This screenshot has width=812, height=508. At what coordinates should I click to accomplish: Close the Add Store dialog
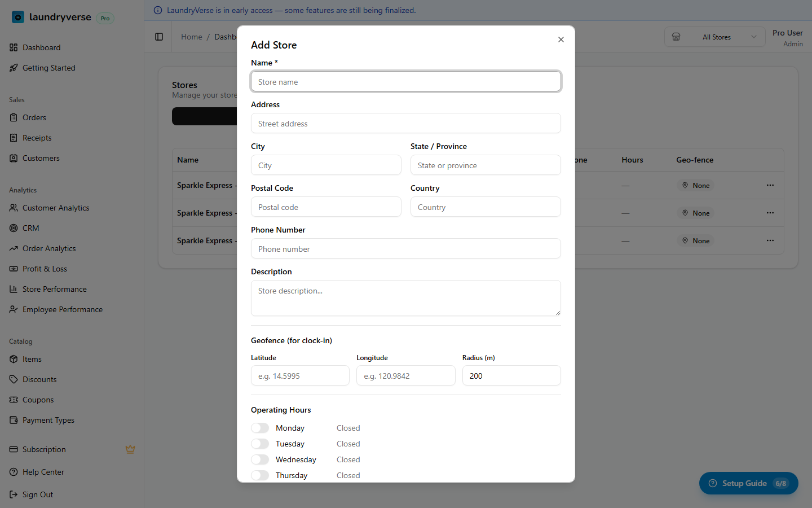pos(561,40)
